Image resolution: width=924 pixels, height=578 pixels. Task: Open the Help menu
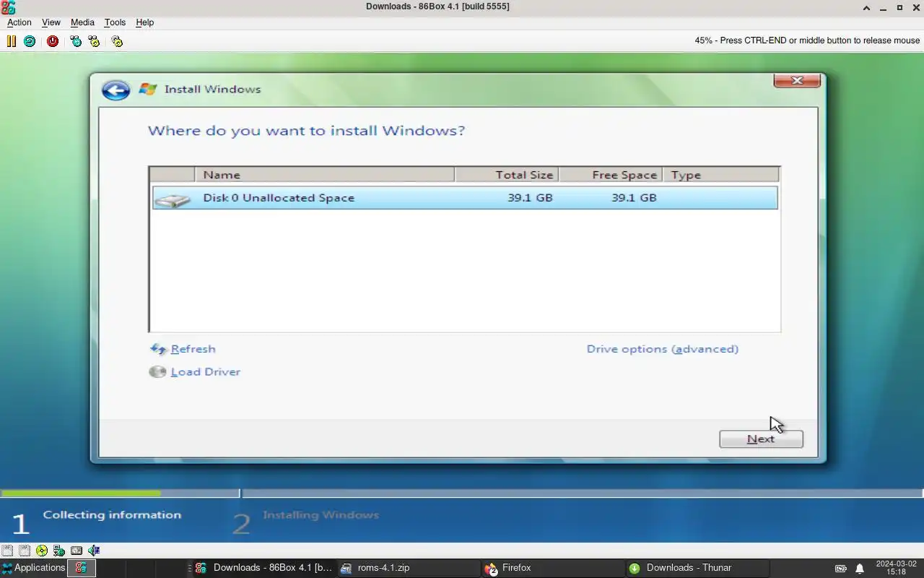tap(144, 22)
